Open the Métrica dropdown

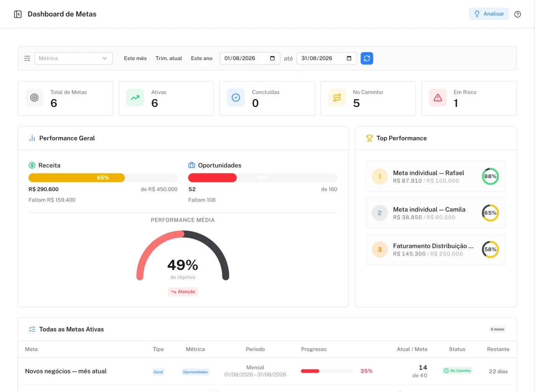[74, 58]
